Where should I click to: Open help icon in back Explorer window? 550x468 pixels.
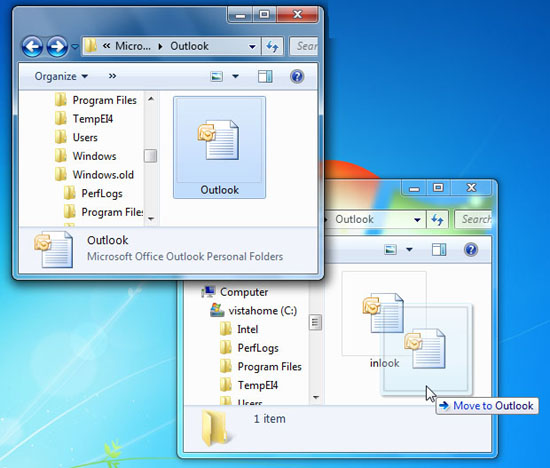471,249
